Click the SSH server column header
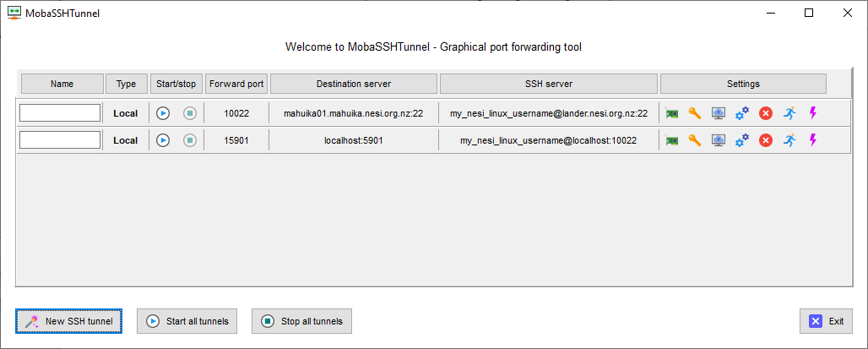Viewport: 868px width, 349px height. point(549,85)
